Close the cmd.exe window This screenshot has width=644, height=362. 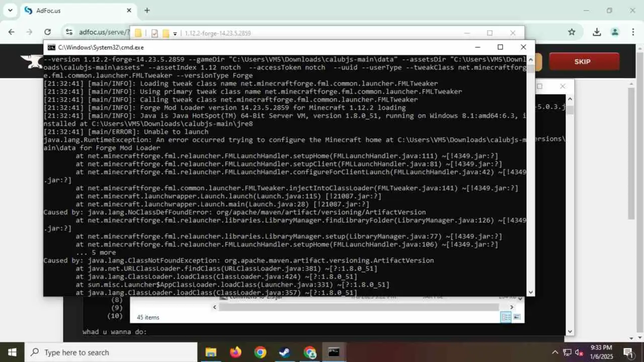coord(523,47)
